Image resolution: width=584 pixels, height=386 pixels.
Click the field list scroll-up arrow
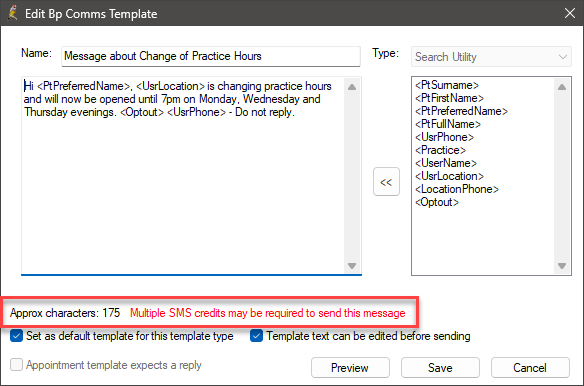coord(562,87)
